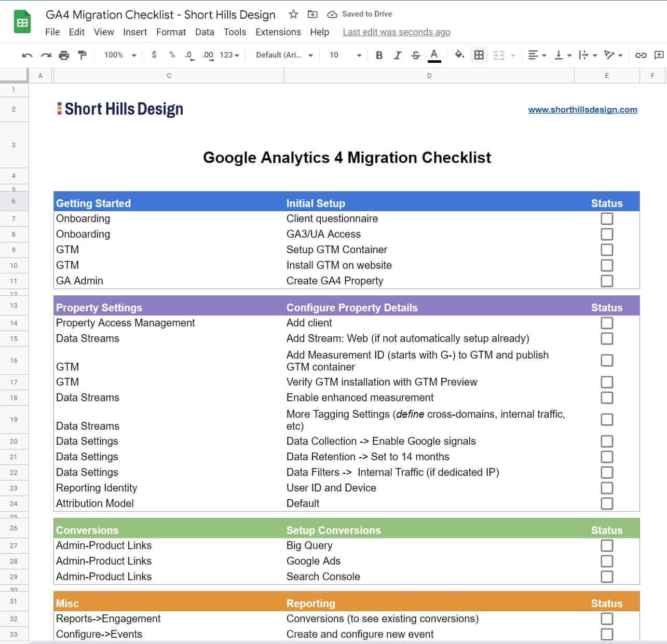The width and height of the screenshot is (667, 644).
Task: Star the document
Action: tap(293, 15)
